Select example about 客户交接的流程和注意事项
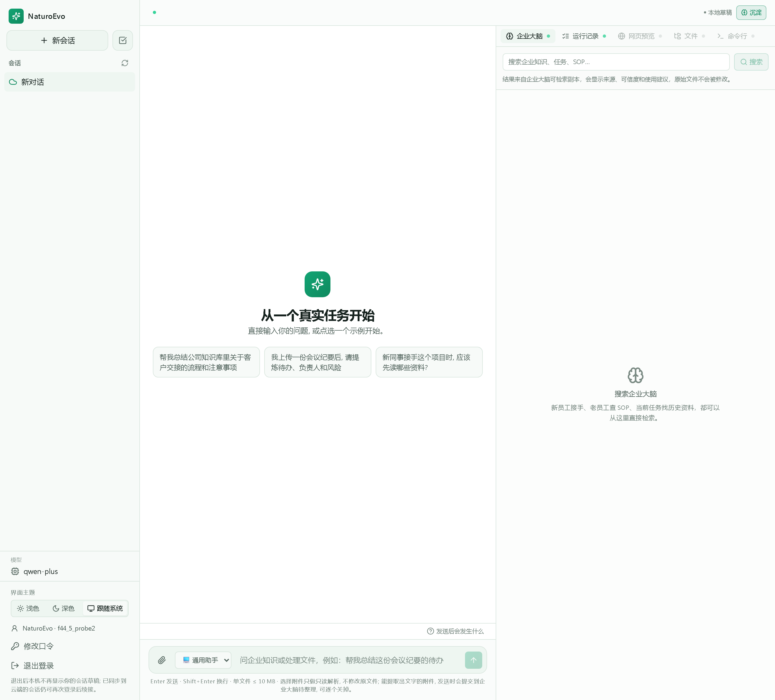 click(206, 362)
